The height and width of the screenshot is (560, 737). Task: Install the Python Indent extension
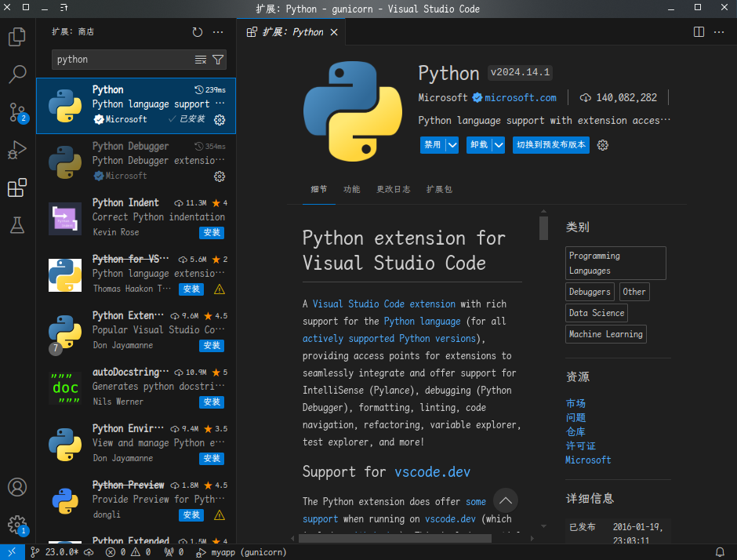(212, 233)
